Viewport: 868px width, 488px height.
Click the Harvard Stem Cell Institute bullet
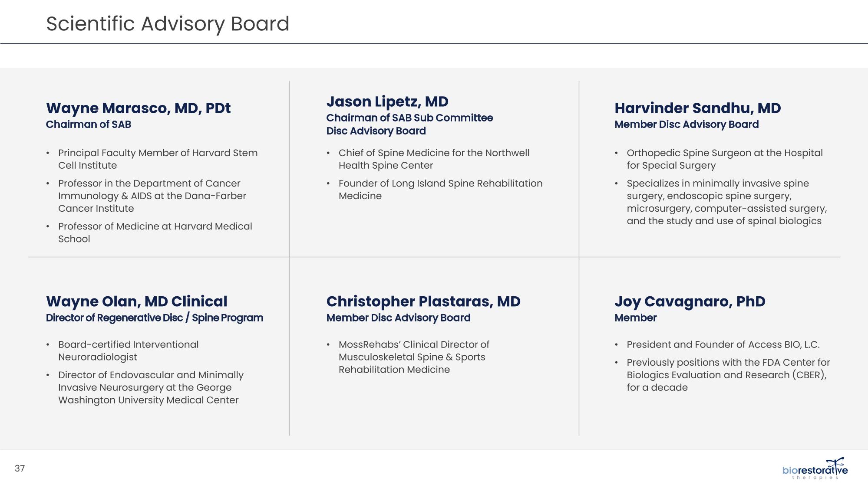coord(158,159)
